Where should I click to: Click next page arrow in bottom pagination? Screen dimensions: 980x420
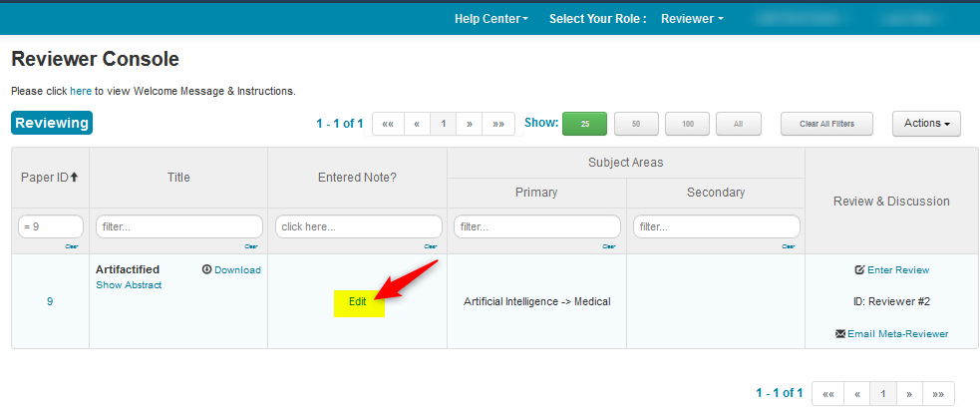tap(908, 393)
